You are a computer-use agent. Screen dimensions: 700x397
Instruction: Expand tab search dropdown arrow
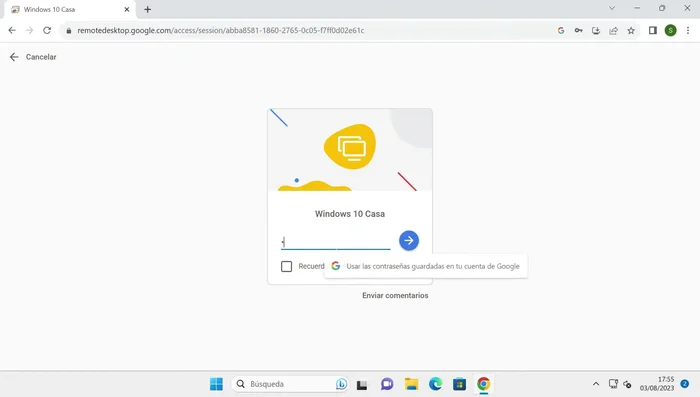(x=612, y=8)
